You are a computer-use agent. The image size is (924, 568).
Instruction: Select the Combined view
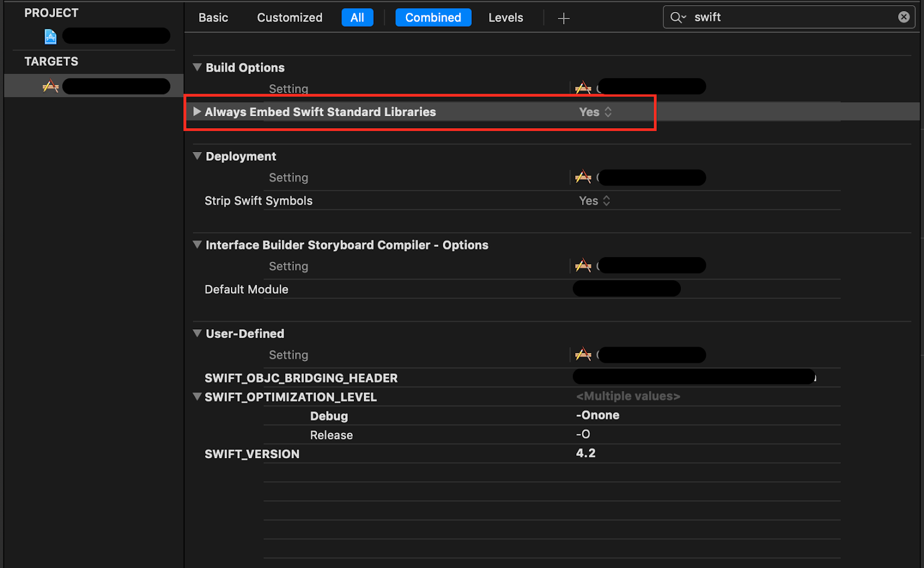click(433, 18)
